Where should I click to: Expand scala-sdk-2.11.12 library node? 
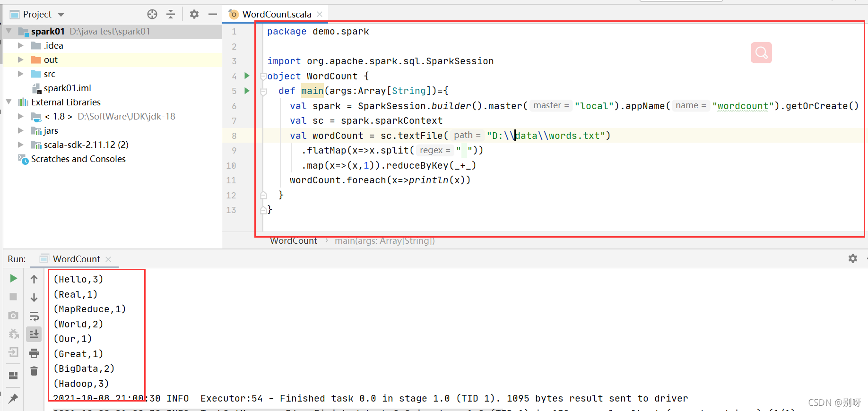(20, 145)
